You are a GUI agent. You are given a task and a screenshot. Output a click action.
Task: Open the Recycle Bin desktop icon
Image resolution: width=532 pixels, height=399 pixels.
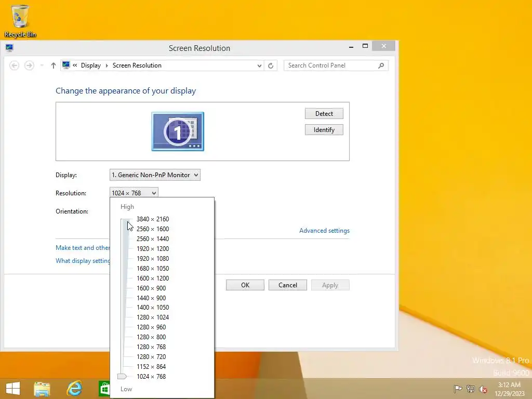click(20, 21)
